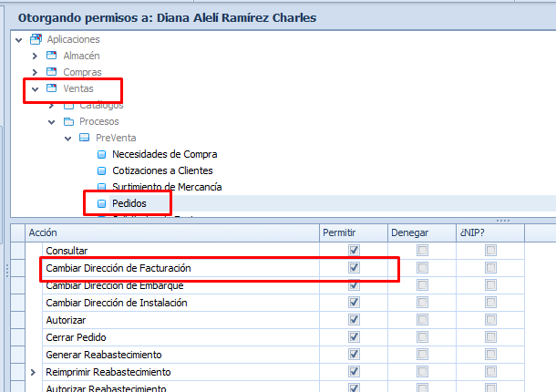Click the Cotizaciones a Clientes item icon
The image size is (556, 392).
click(102, 170)
